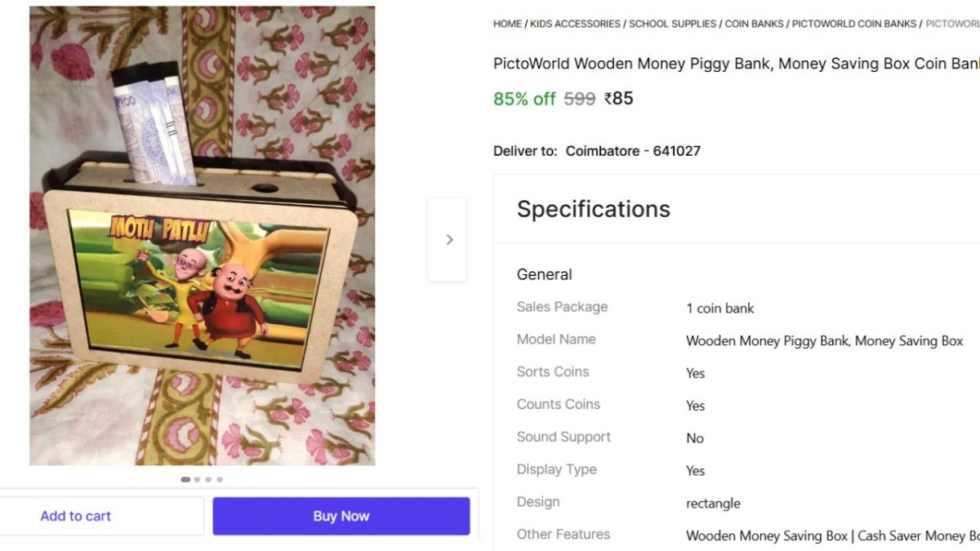This screenshot has height=551, width=980.
Task: Click the ₹85 price text
Action: [618, 98]
